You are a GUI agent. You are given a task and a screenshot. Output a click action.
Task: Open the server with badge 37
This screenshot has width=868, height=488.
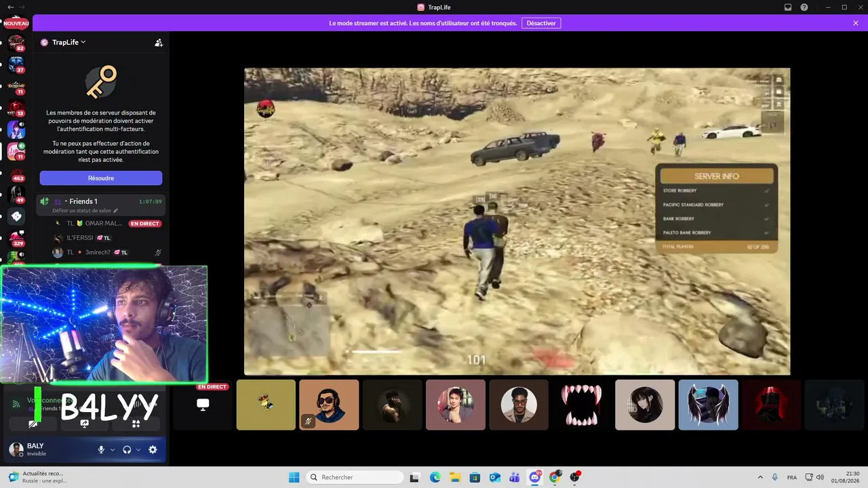16,65
